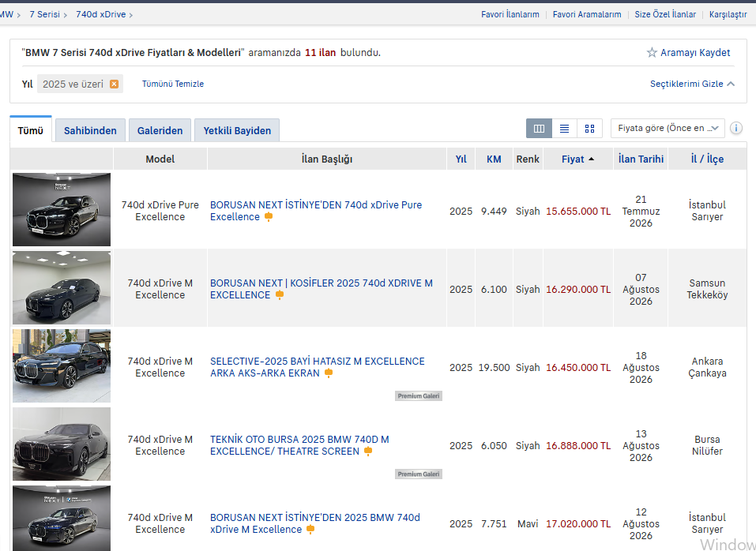Open Size Özel İlanlar link
Image resolution: width=756 pixels, height=551 pixels.
[x=665, y=14]
